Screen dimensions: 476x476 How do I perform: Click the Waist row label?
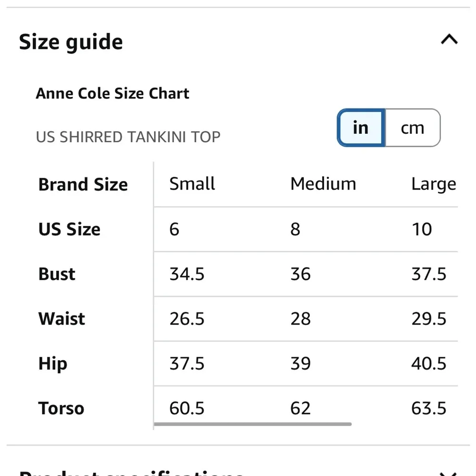(62, 319)
